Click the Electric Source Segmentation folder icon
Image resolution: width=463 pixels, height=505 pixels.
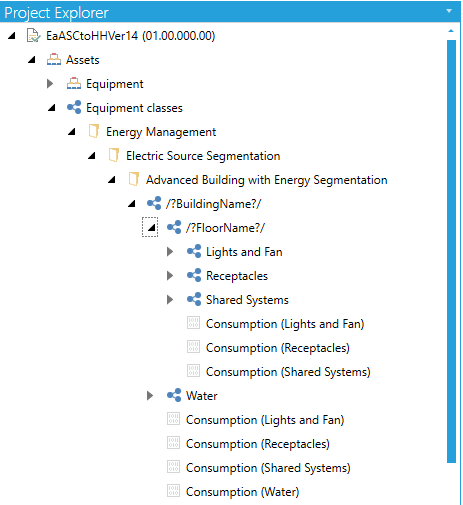(114, 155)
